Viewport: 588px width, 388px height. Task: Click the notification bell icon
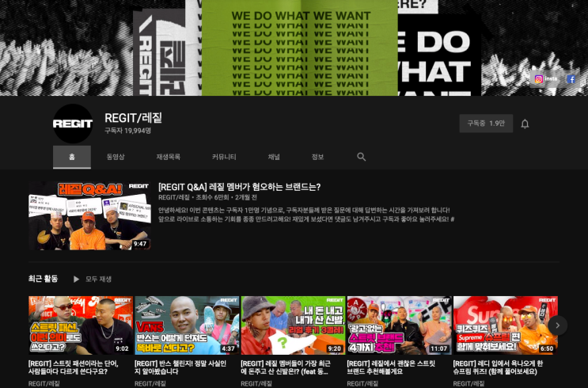pyautogui.click(x=525, y=124)
